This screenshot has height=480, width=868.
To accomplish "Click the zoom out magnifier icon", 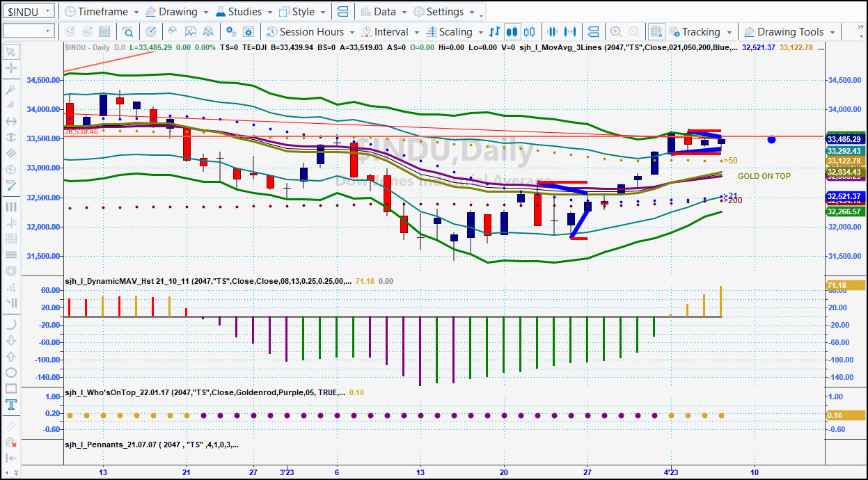I will pyautogui.click(x=634, y=32).
